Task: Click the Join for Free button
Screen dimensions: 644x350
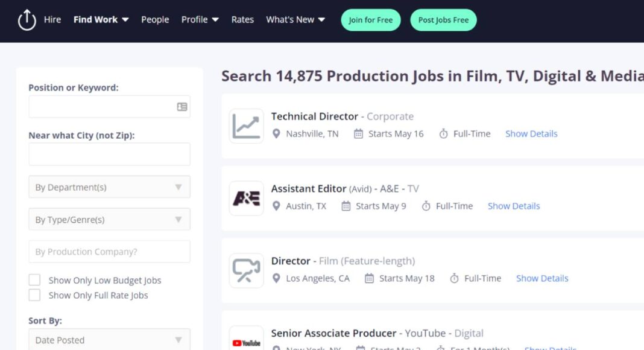Action: pyautogui.click(x=370, y=19)
